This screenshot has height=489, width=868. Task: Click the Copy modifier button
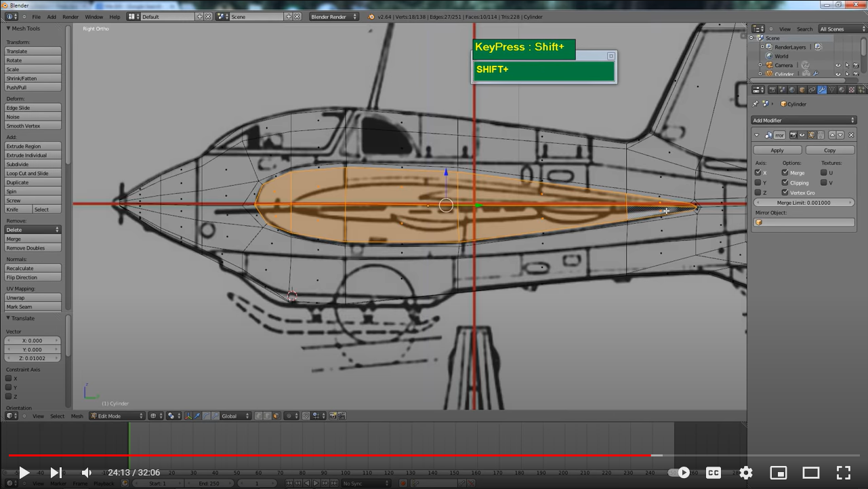click(x=830, y=150)
